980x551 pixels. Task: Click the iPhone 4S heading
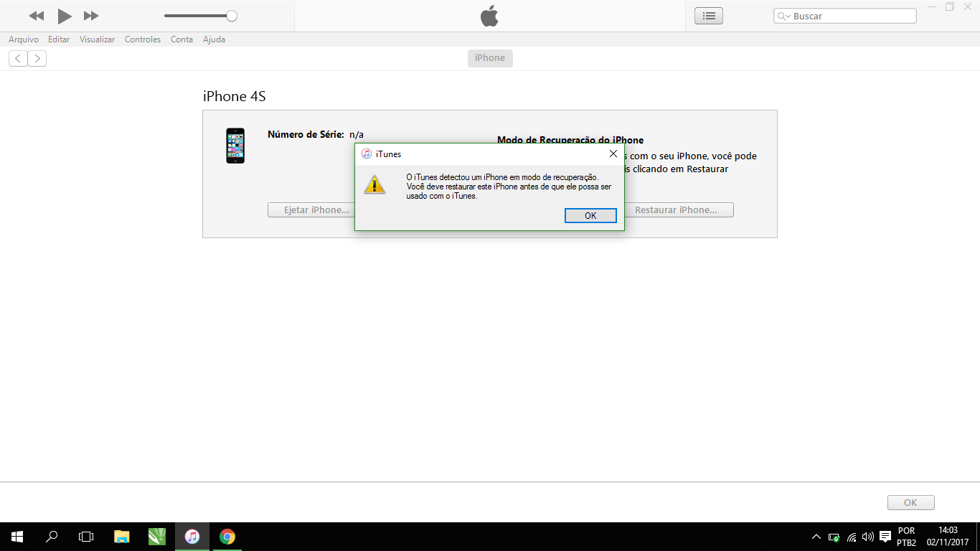[x=235, y=96]
